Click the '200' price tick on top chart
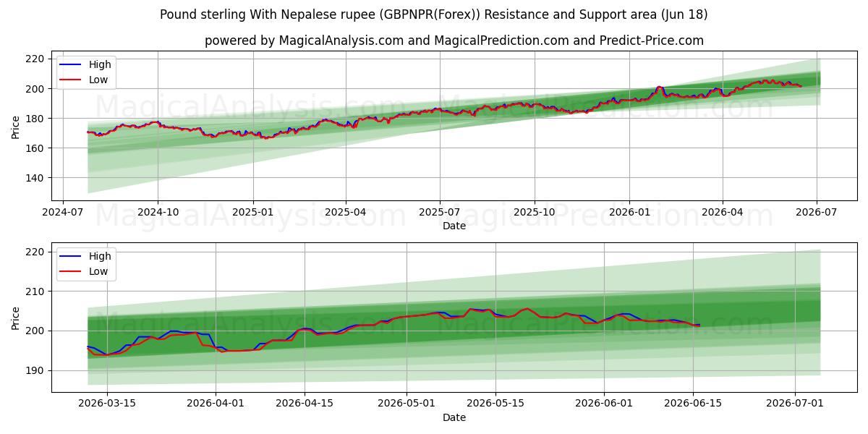 pyautogui.click(x=35, y=89)
